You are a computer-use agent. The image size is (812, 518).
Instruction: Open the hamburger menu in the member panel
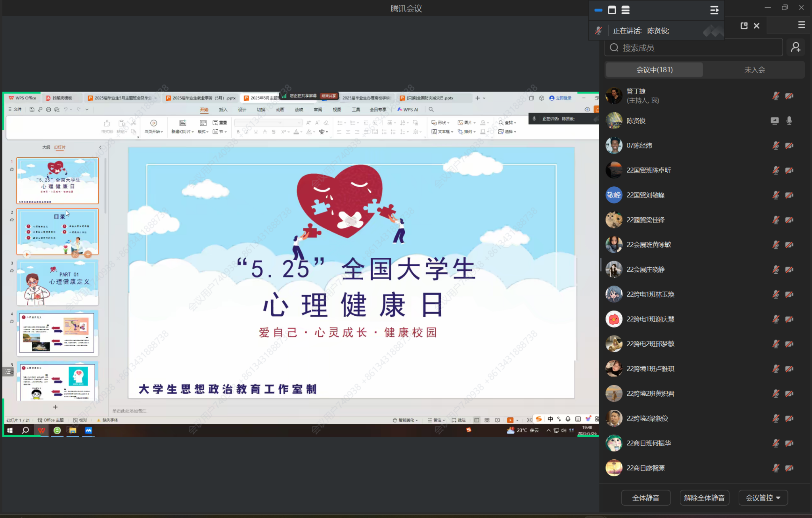[801, 25]
